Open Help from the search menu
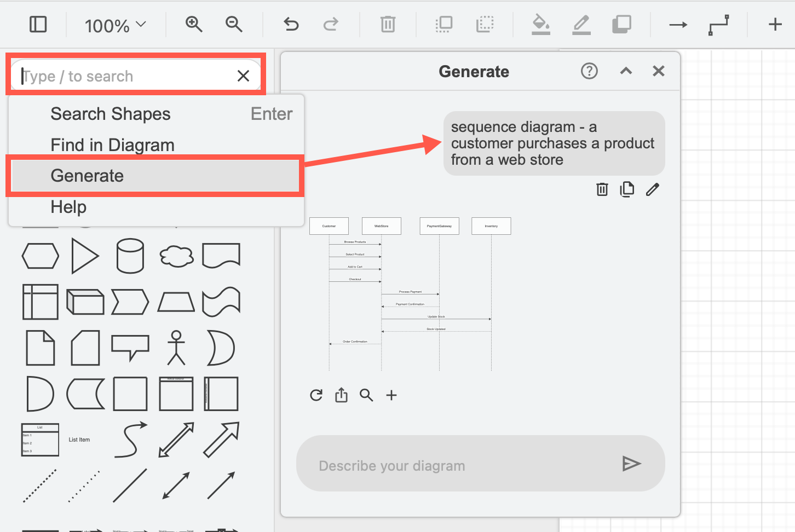This screenshot has height=532, width=795. (68, 207)
